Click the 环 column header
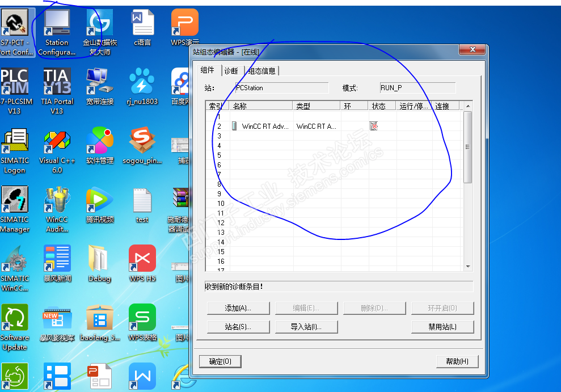Viewport: 561px width, 392px height. (x=354, y=106)
